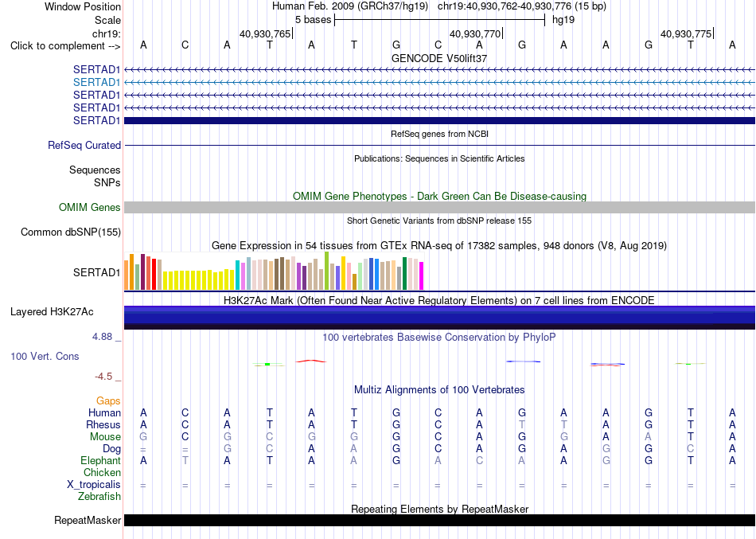The height and width of the screenshot is (539, 756).
Task: Select the Scale label in the ruler
Action: (x=107, y=20)
